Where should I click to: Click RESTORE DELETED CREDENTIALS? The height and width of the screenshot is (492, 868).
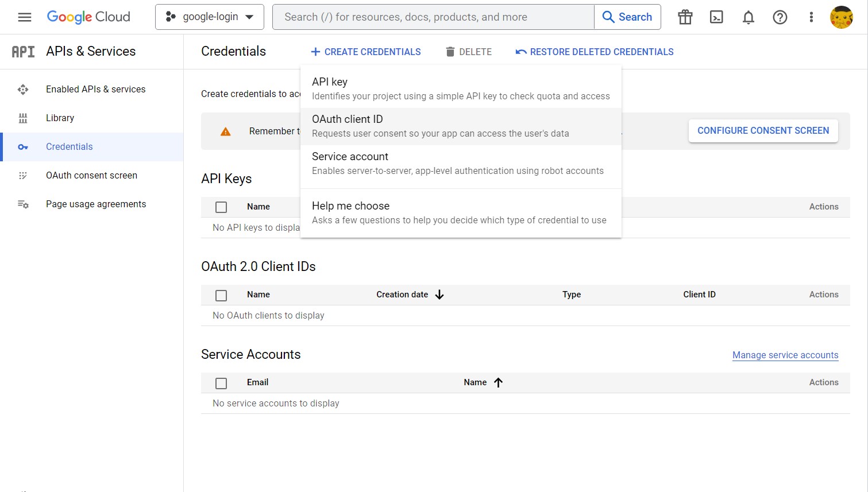(x=595, y=52)
